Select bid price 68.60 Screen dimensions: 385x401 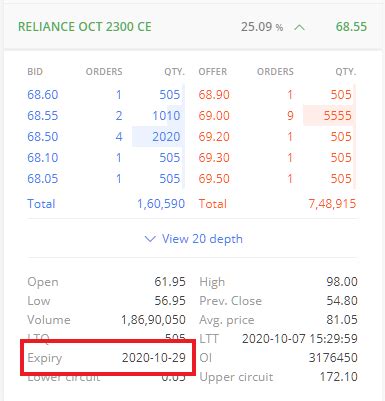(43, 95)
